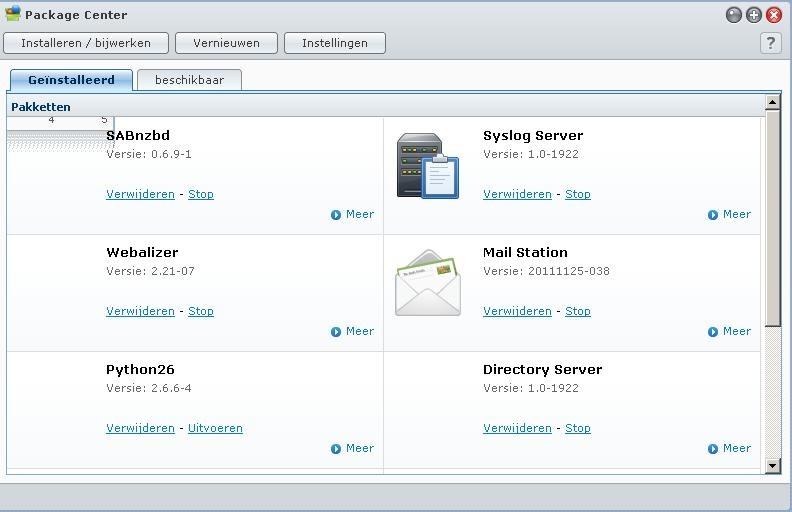Screen dimensions: 792x512
Task: Click the scrollbar down arrow
Action: (x=772, y=466)
